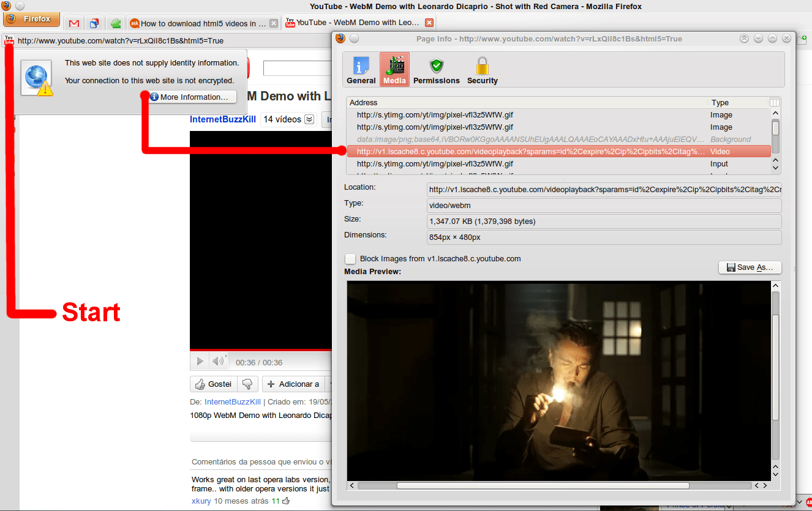Click the Firefox icon in Page Info title bar
This screenshot has width=812, height=511.
tap(340, 39)
